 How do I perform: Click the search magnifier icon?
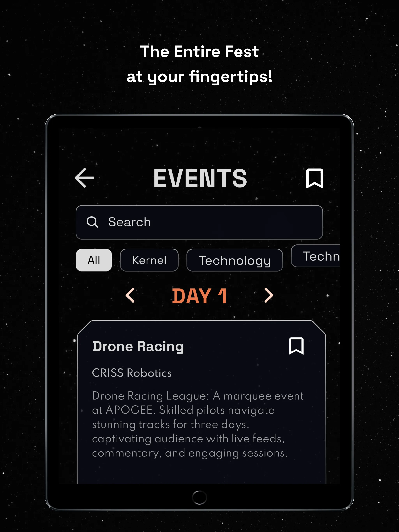tap(92, 222)
